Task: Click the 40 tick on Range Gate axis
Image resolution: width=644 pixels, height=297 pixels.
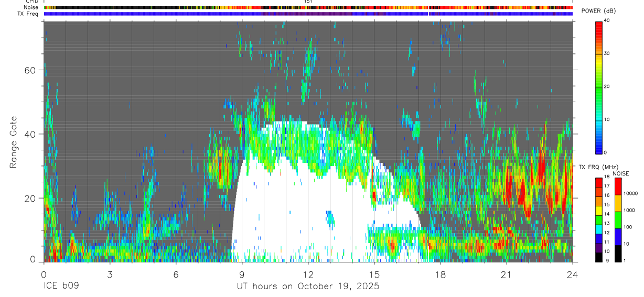Action: pyautogui.click(x=31, y=134)
